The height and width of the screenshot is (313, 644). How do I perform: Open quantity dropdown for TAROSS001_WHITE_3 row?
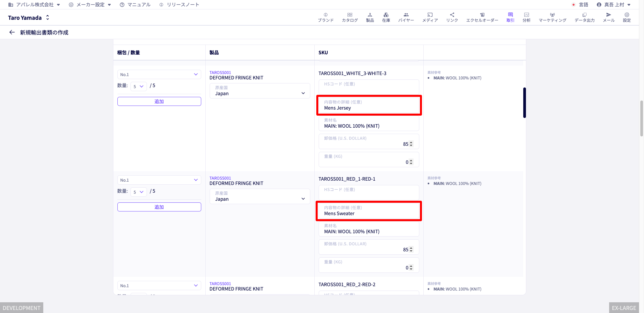coord(139,86)
